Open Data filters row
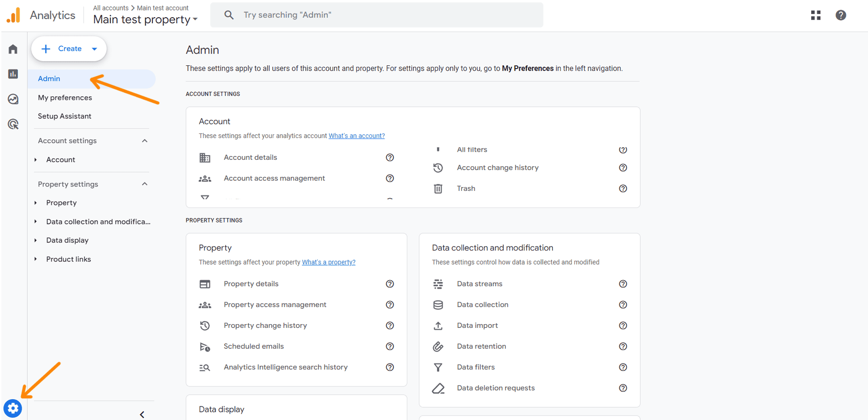Image resolution: width=868 pixels, height=420 pixels. click(x=530, y=367)
